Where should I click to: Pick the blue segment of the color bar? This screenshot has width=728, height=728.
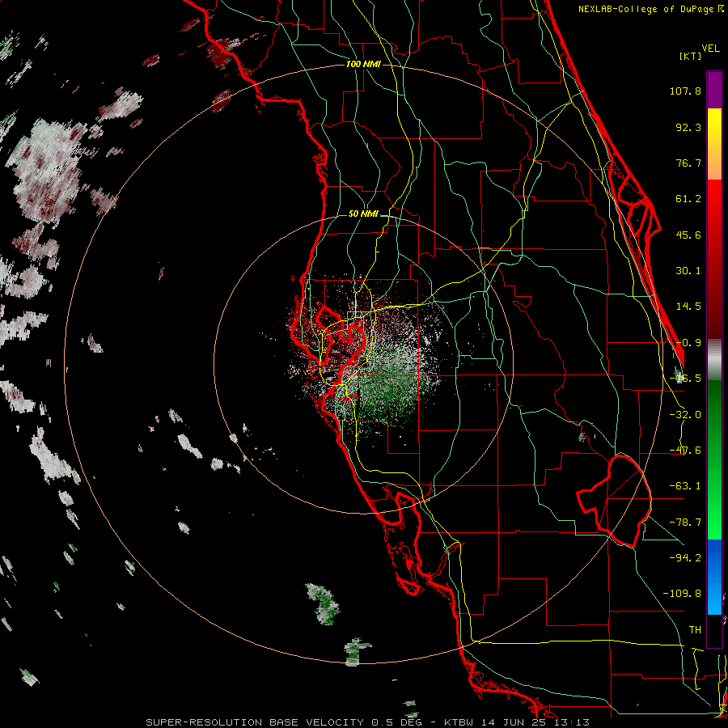point(714,577)
